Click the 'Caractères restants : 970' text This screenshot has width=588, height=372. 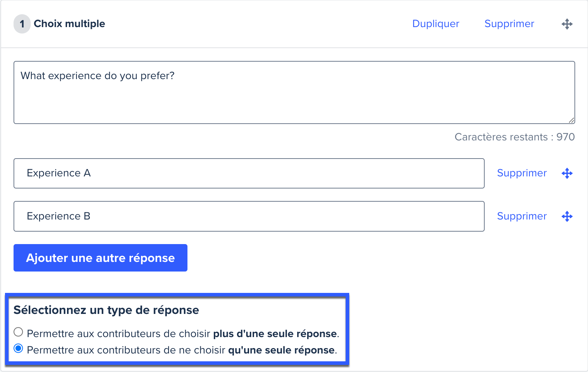[515, 137]
